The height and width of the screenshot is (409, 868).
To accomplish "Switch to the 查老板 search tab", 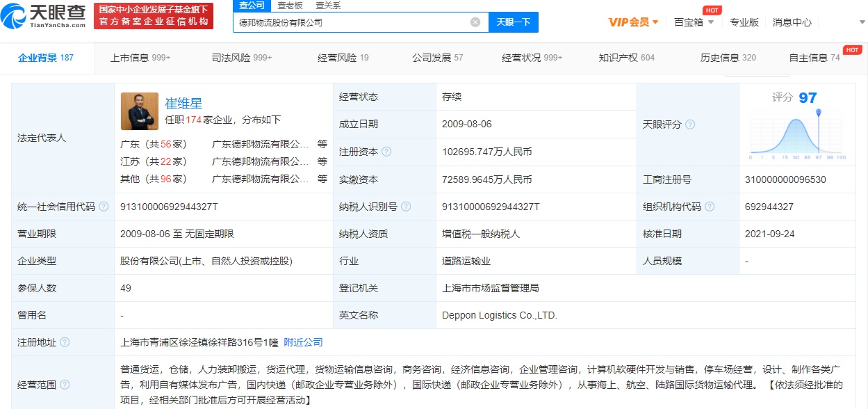I will pyautogui.click(x=290, y=6).
